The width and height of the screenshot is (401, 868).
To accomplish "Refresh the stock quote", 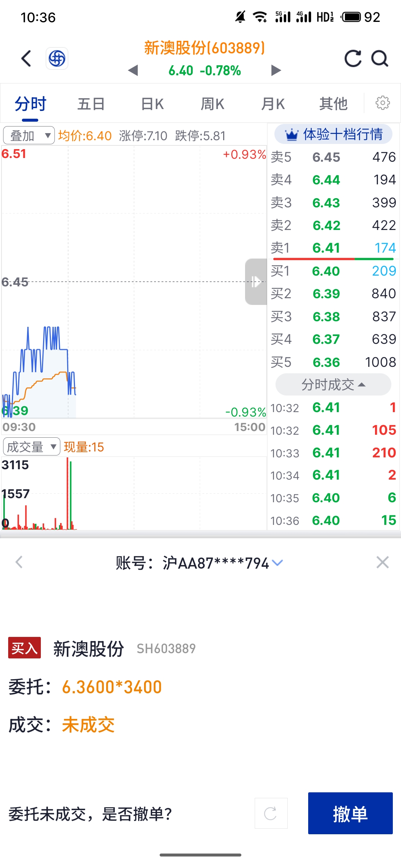I will pos(353,58).
